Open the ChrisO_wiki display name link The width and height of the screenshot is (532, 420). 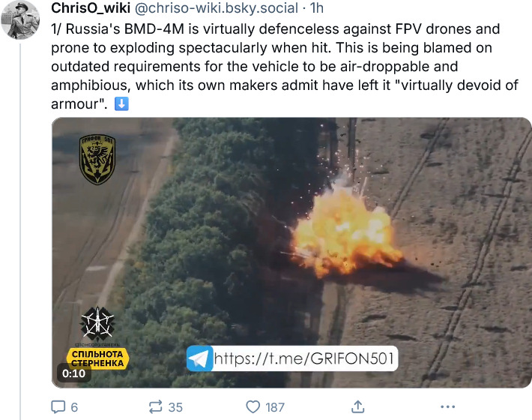[91, 8]
